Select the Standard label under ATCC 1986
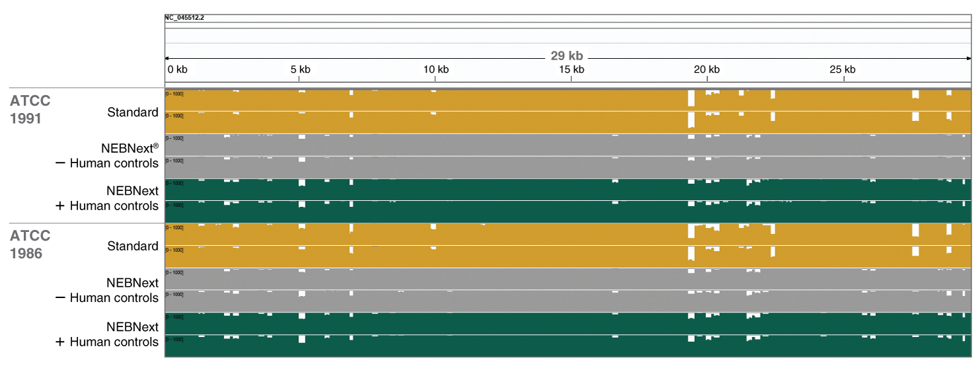The height and width of the screenshot is (374, 980). tap(133, 246)
